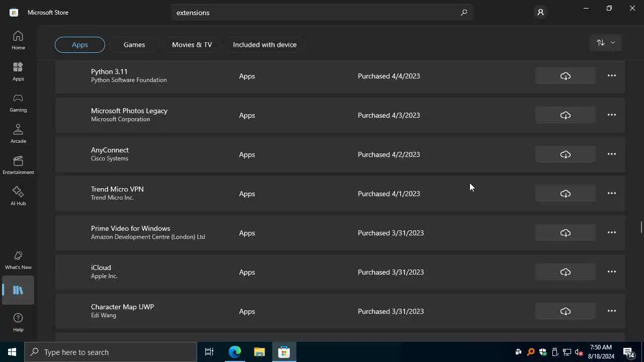The image size is (644, 362).
Task: Open Help in the sidebar
Action: (x=18, y=322)
